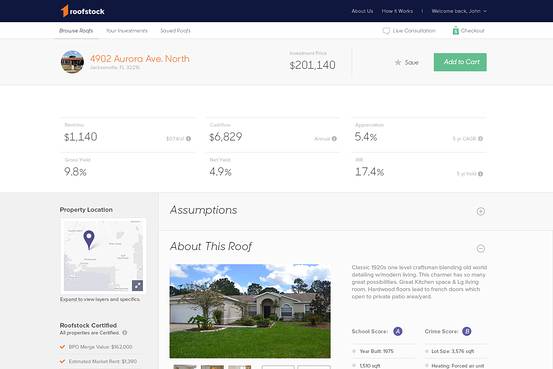Click the 9.8% gross yield value
Viewport: 553px width, 369px height.
75,172
